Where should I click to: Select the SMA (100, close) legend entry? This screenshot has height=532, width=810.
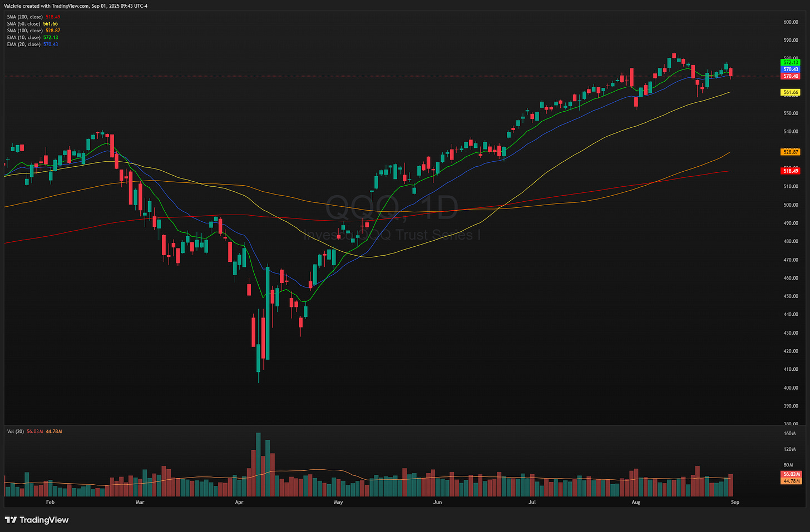click(33, 31)
